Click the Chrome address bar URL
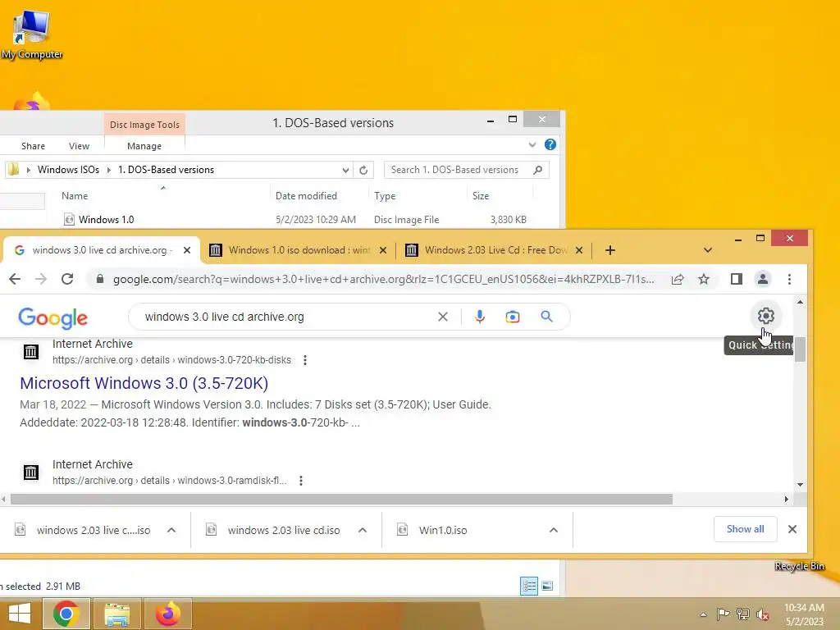The height and width of the screenshot is (630, 840). [384, 279]
